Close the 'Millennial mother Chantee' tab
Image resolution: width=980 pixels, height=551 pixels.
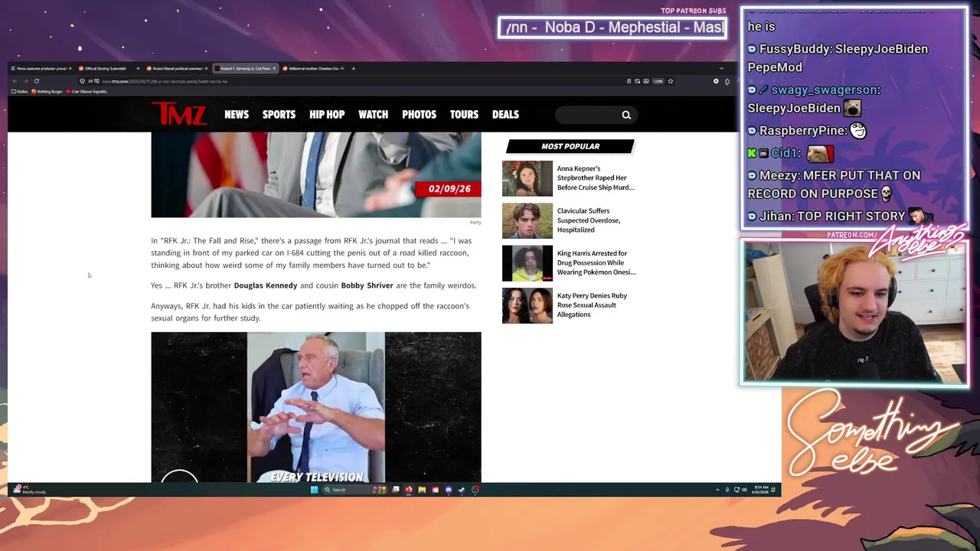[x=342, y=68]
